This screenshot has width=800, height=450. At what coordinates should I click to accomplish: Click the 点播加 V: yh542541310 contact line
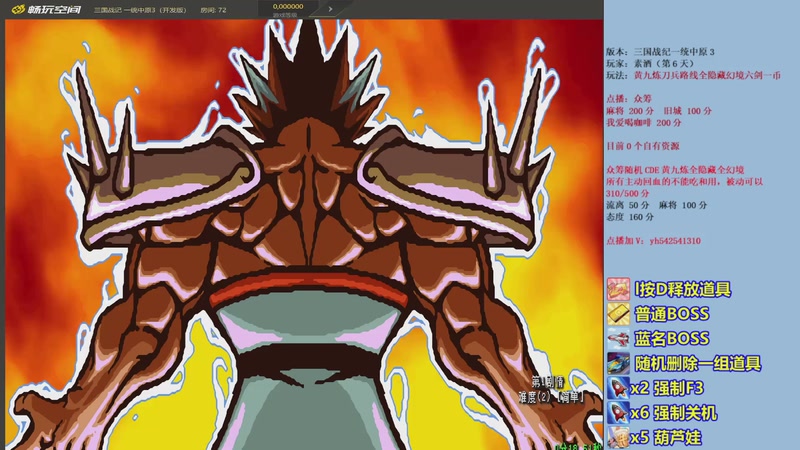[653, 241]
